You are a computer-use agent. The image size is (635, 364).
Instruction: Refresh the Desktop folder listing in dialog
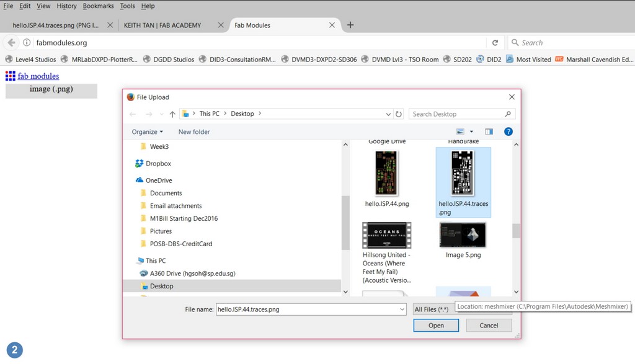(399, 114)
